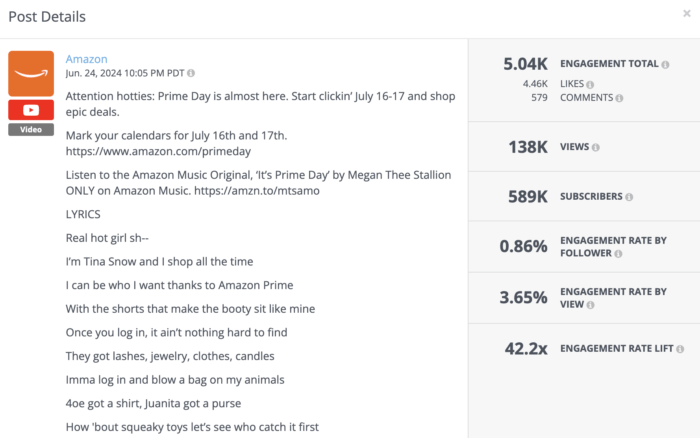
Task: Click info icon for Engagement Rate by Follower
Action: 618,254
